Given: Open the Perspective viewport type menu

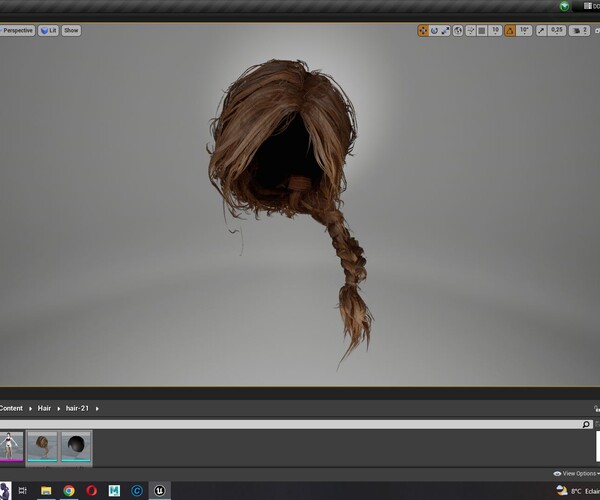Looking at the screenshot, I should click(16, 31).
